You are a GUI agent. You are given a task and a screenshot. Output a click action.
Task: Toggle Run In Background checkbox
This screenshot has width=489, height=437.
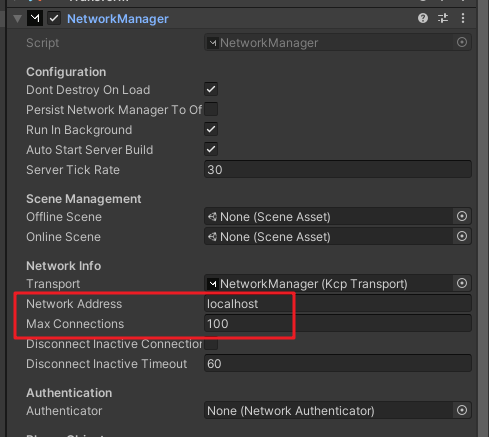pyautogui.click(x=211, y=129)
